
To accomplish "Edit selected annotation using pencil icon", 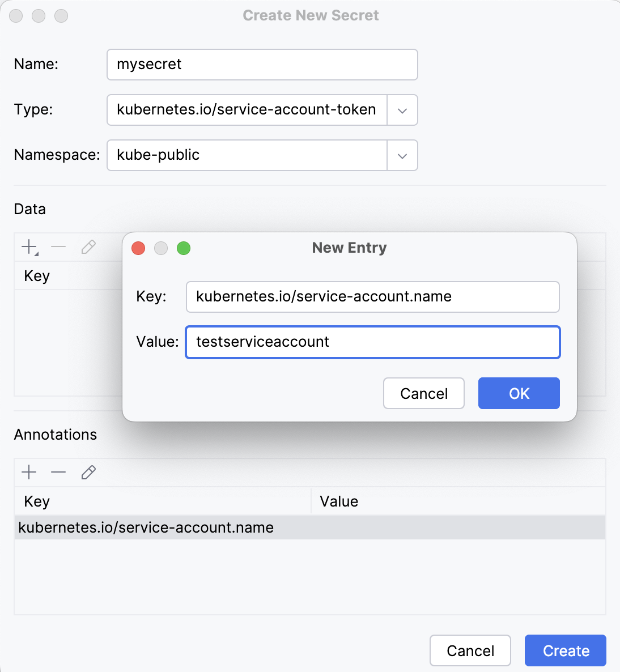I will tap(88, 472).
